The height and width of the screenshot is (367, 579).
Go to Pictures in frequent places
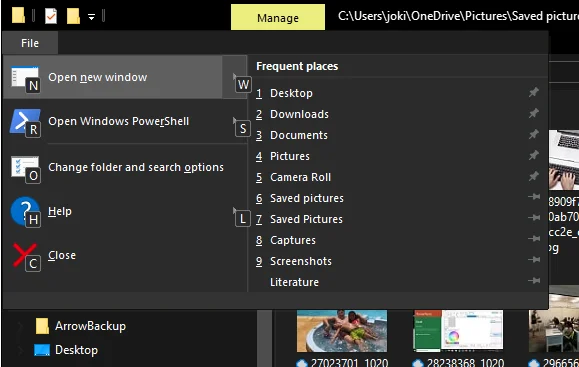pyautogui.click(x=290, y=156)
